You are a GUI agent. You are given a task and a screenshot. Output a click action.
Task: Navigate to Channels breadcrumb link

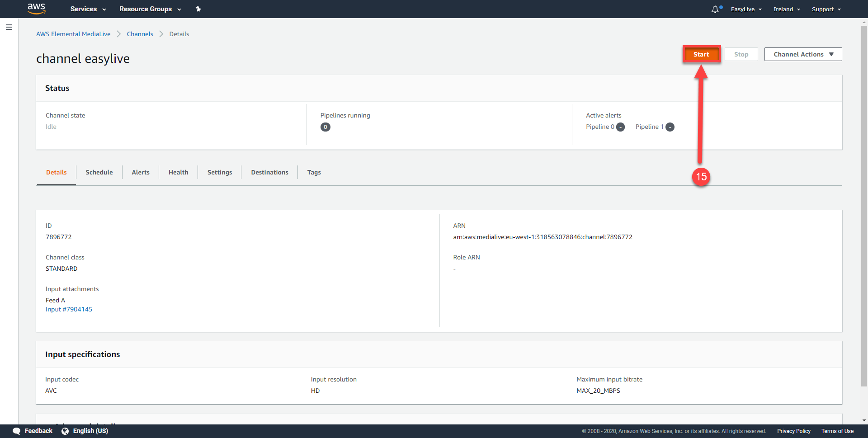(140, 34)
